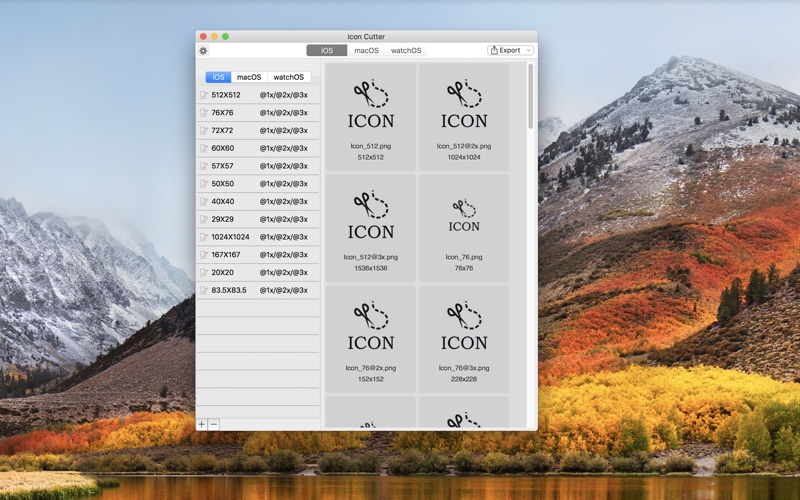Click the document icon beside 60X60
The image size is (800, 500).
coord(204,148)
